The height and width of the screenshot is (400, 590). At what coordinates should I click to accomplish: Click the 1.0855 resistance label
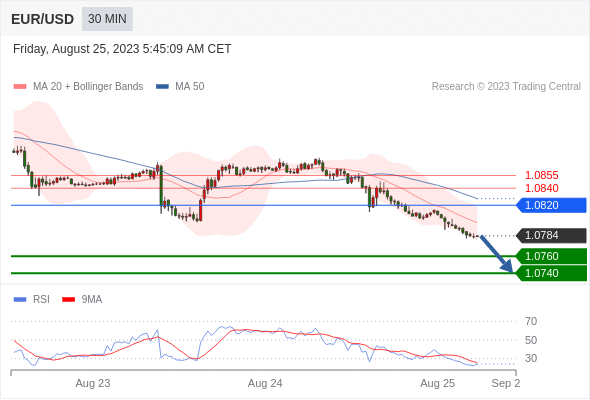click(541, 175)
